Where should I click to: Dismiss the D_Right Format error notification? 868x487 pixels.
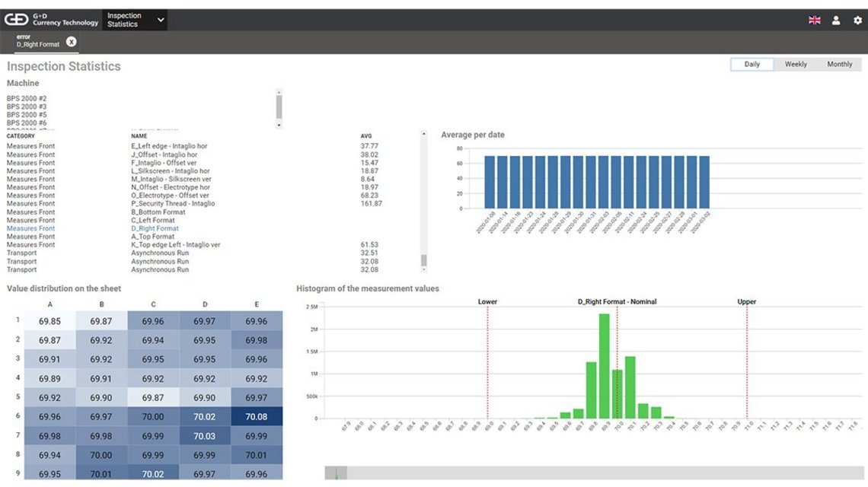click(71, 42)
